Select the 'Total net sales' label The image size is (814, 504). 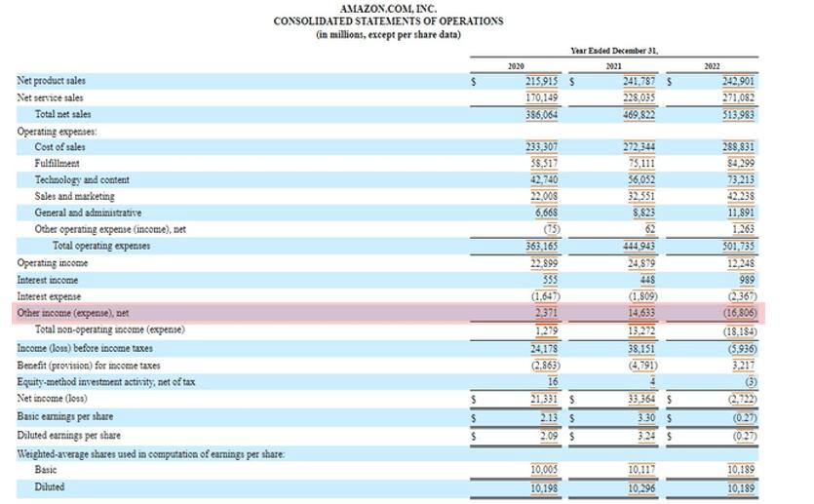pyautogui.click(x=62, y=114)
